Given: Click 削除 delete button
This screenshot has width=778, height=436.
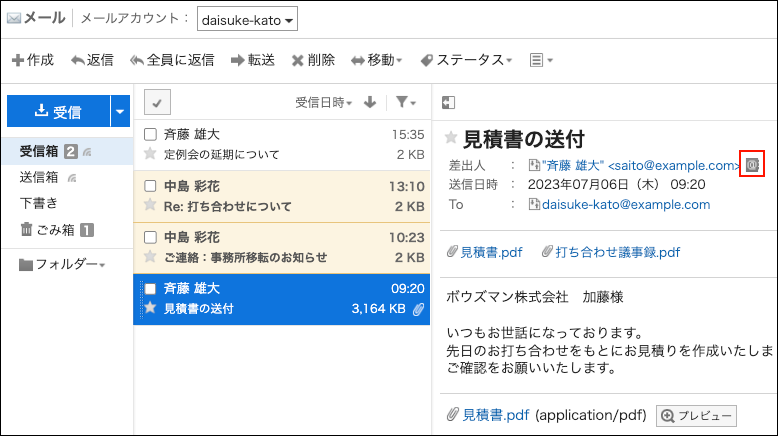Looking at the screenshot, I should pyautogui.click(x=313, y=60).
